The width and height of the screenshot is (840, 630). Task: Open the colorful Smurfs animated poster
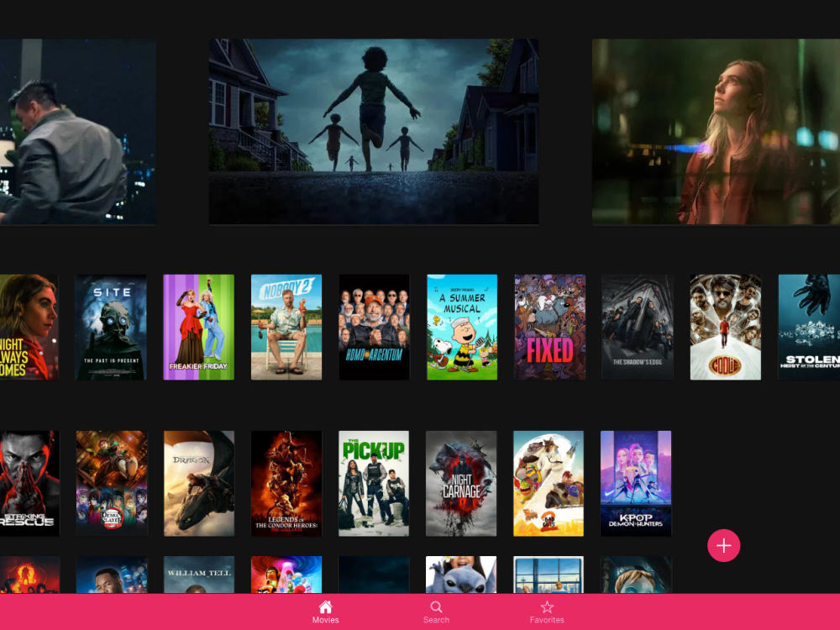[286, 575]
